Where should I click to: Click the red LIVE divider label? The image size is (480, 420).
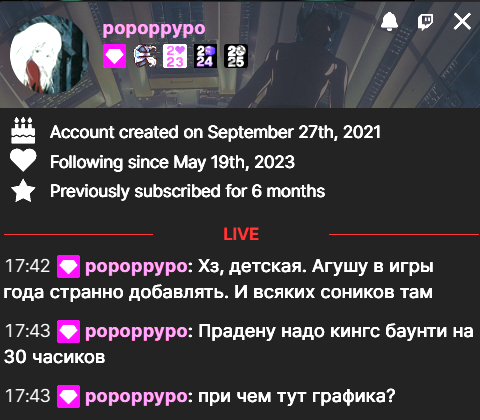tap(241, 234)
